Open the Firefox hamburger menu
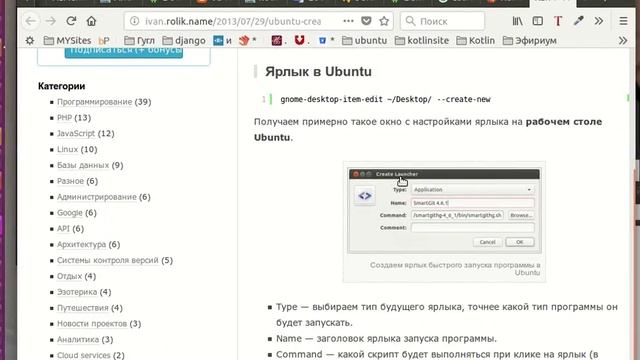 [623, 21]
